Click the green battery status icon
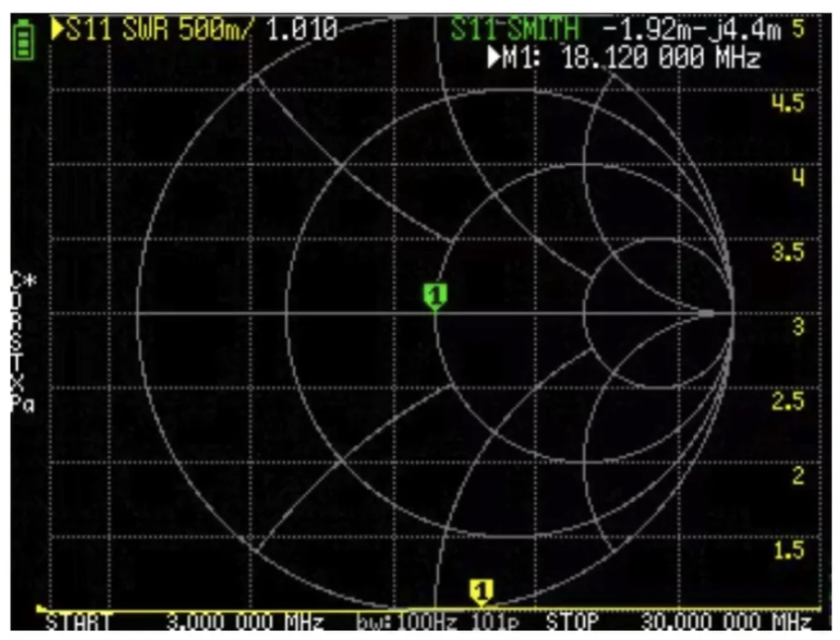The width and height of the screenshot is (840, 640). 24,39
